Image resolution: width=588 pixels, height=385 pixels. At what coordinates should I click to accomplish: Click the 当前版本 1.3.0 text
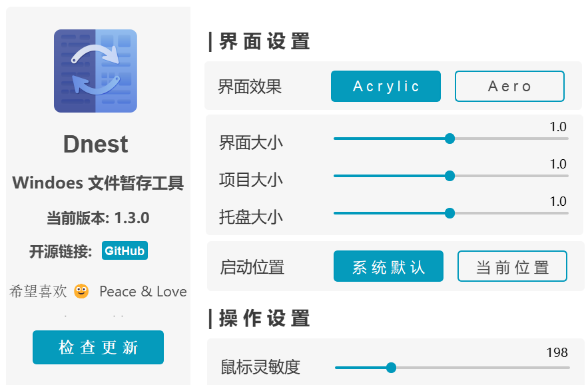click(98, 218)
